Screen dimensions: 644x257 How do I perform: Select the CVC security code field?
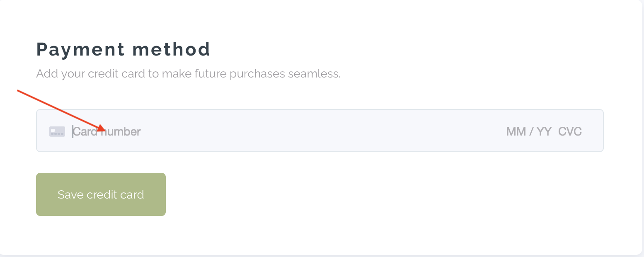pyautogui.click(x=570, y=132)
